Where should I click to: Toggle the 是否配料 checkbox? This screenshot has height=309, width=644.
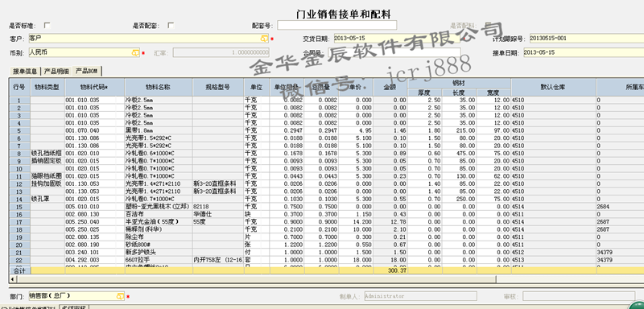tap(488, 26)
